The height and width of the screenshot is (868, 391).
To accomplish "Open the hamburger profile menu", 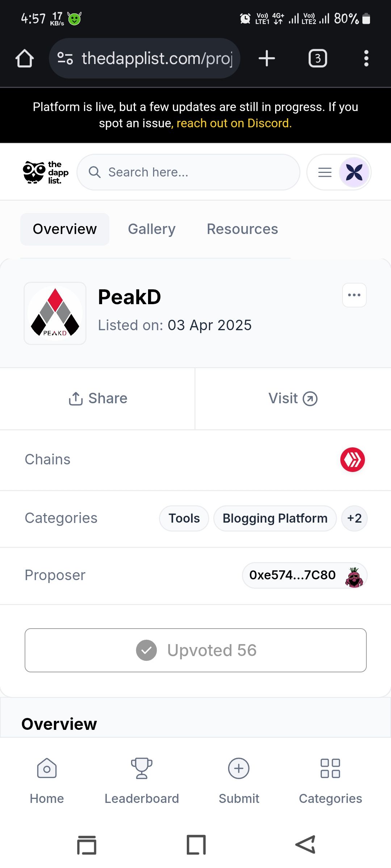I will point(339,172).
